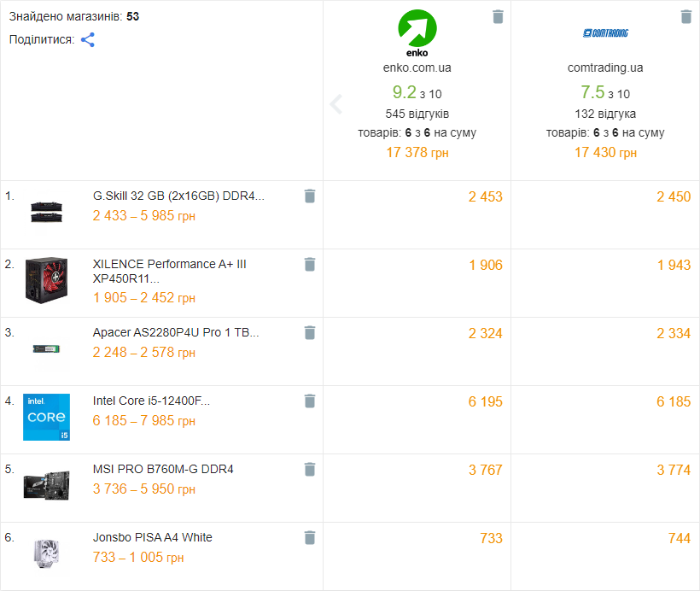Click enko price 6 195 for Intel Core
Viewport: 700px width, 591px height.
485,402
